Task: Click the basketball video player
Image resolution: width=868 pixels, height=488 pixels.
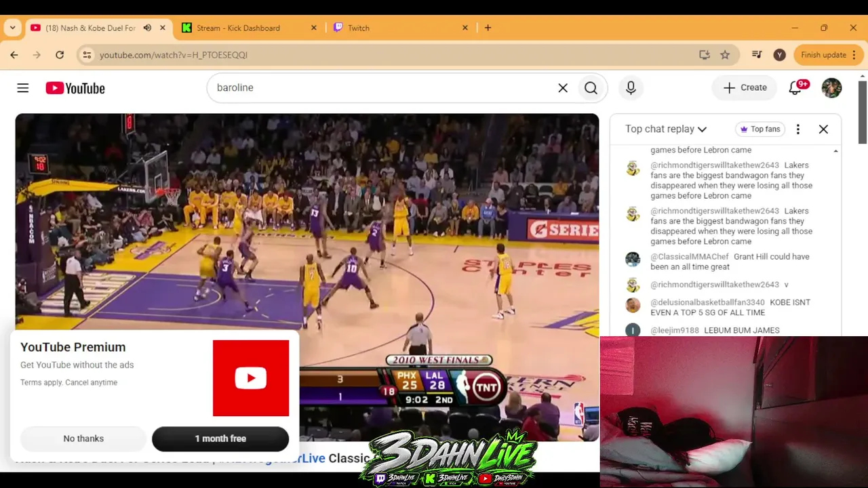Action: tap(307, 277)
